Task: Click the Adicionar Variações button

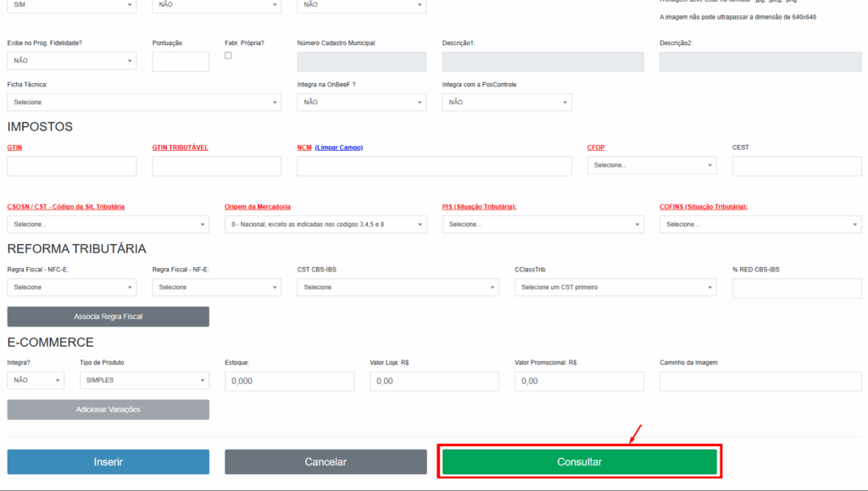Action: pos(108,410)
